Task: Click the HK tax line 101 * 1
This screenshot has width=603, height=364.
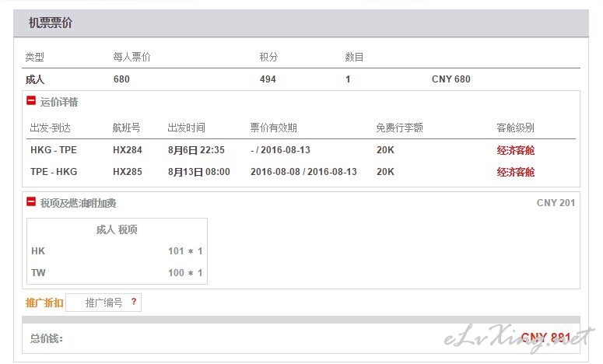Action: tap(117, 251)
